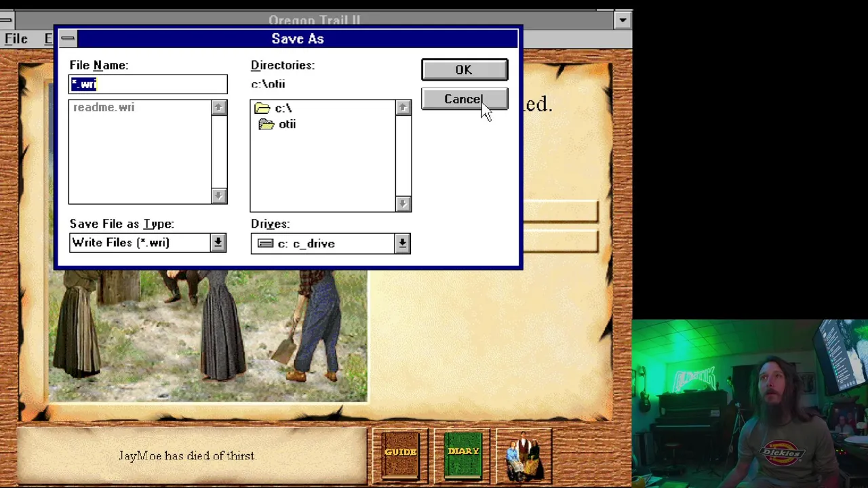The image size is (868, 488).
Task: Click the c: drive disk icon
Action: 265,243
